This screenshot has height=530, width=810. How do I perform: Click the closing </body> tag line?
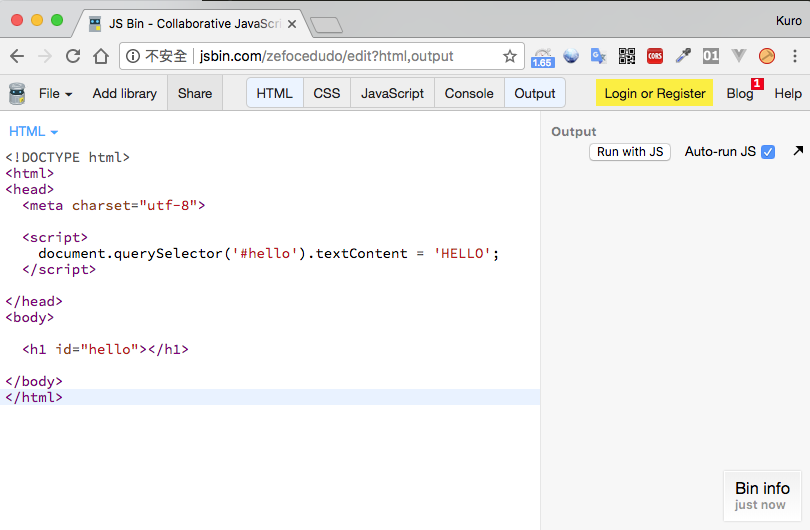click(34, 381)
